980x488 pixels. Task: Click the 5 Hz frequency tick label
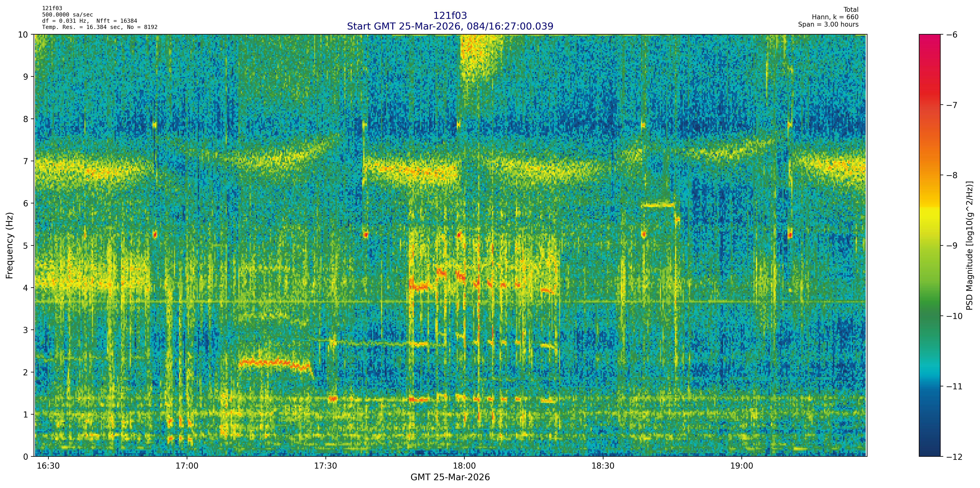(26, 246)
